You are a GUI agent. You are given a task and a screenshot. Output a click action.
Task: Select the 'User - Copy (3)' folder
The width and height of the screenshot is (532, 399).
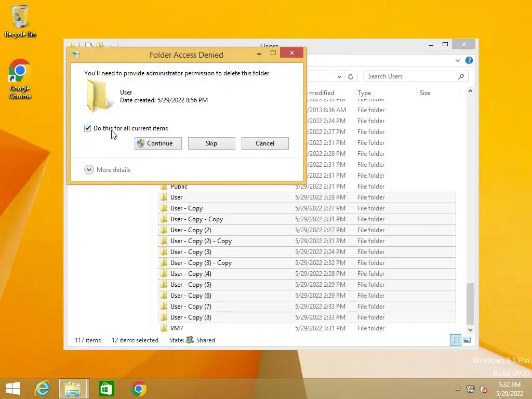coord(307,252)
